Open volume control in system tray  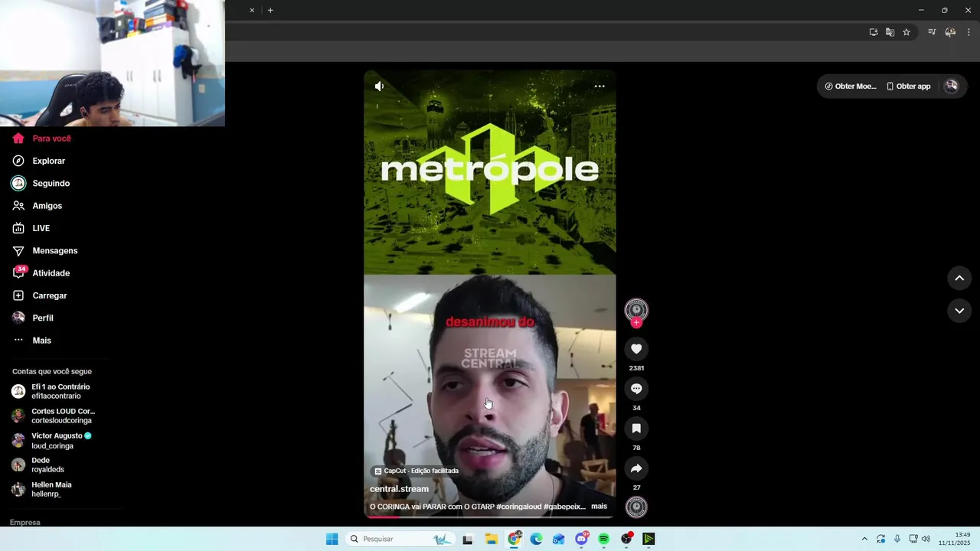[926, 539]
